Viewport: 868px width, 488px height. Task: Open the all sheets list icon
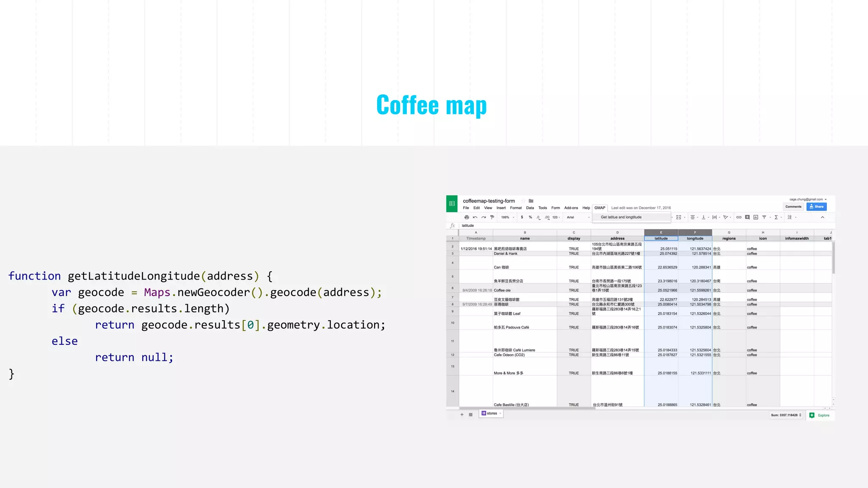[470, 415]
